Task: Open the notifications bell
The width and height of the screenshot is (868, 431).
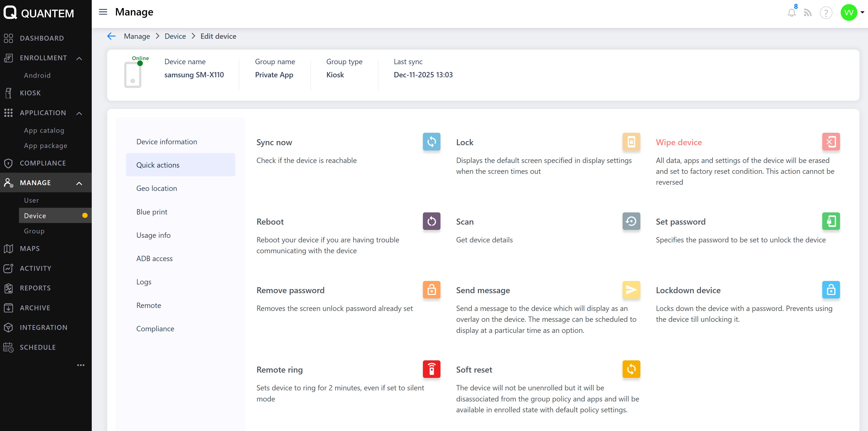Action: pos(791,13)
